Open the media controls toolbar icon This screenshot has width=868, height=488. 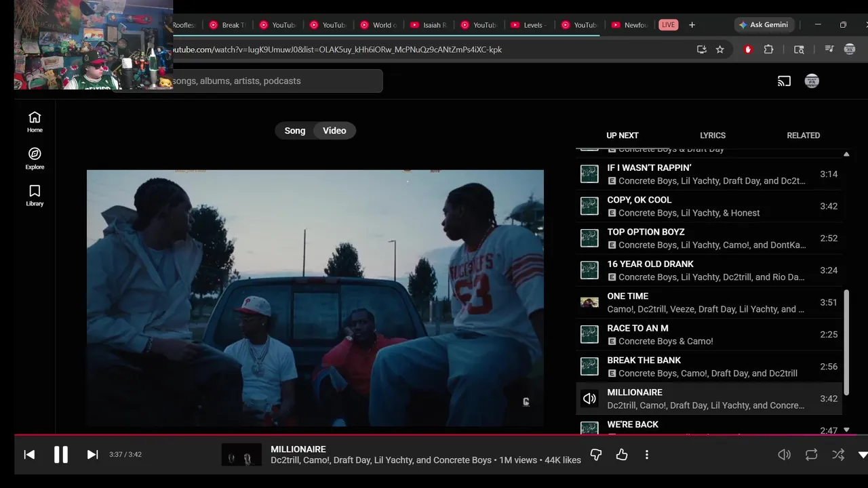(x=829, y=49)
